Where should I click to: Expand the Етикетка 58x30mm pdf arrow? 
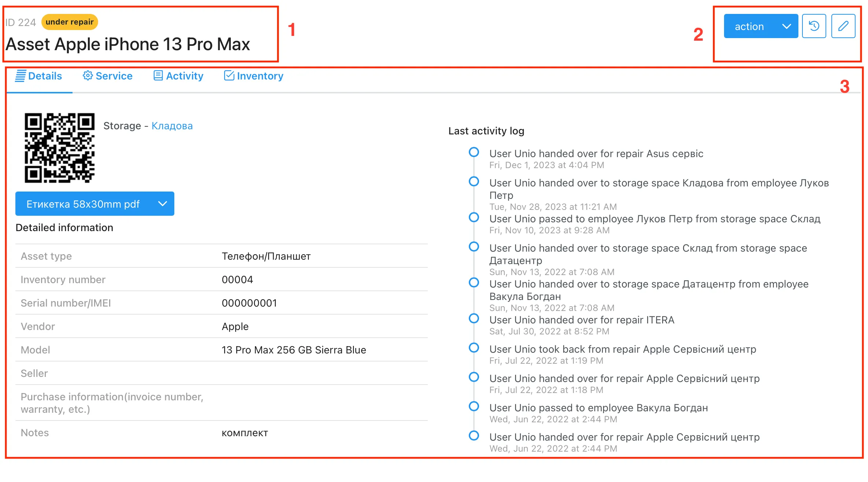(163, 204)
